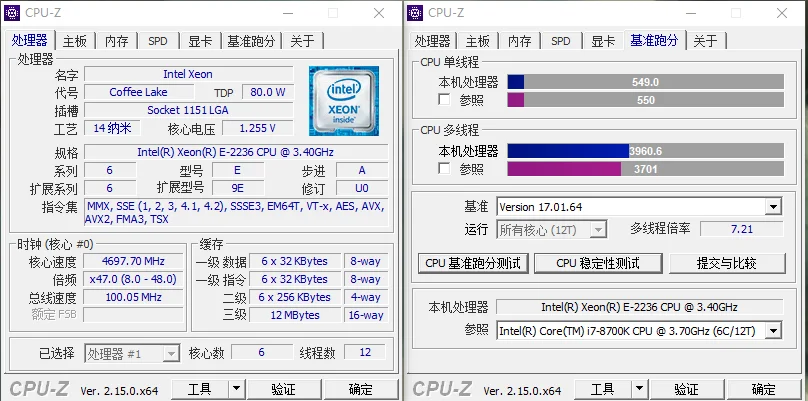The width and height of the screenshot is (808, 401).
Task: Click the Intel Xeon inside logo
Action: 342,100
